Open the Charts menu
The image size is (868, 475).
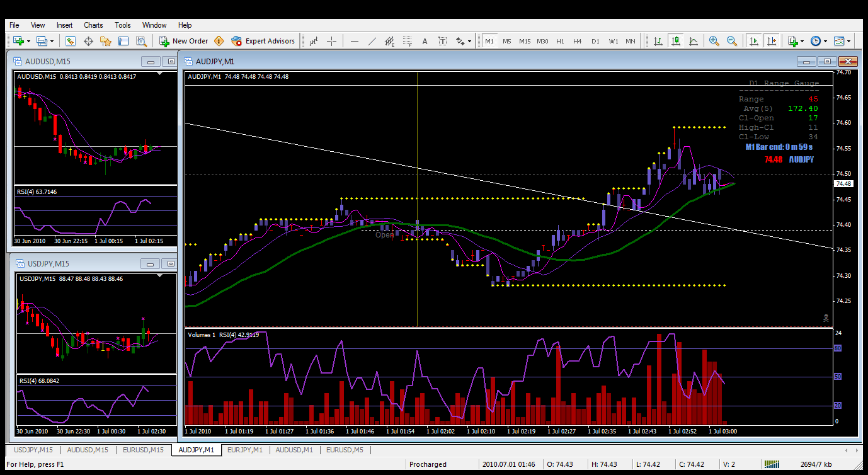(x=93, y=25)
